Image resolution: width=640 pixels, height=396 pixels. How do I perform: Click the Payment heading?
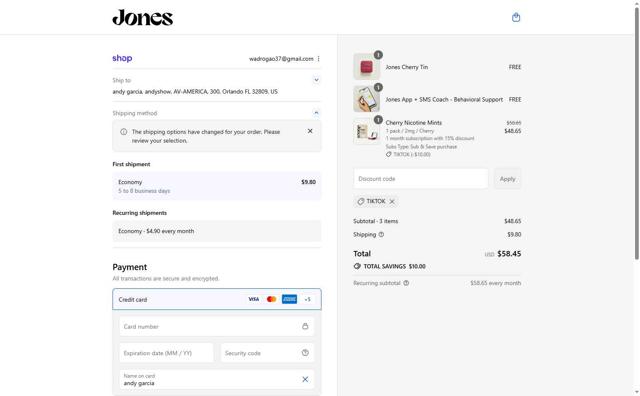130,267
